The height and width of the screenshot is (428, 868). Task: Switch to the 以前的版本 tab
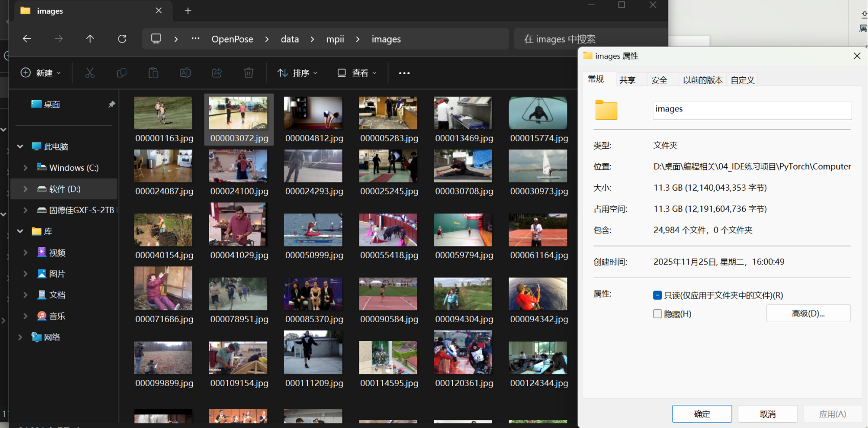pos(703,80)
